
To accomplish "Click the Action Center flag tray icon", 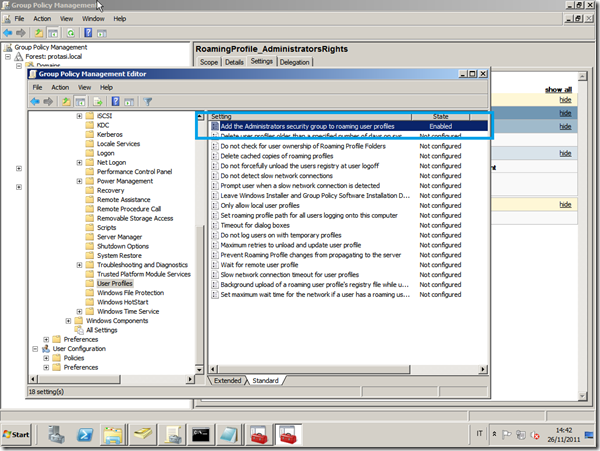I will (506, 434).
